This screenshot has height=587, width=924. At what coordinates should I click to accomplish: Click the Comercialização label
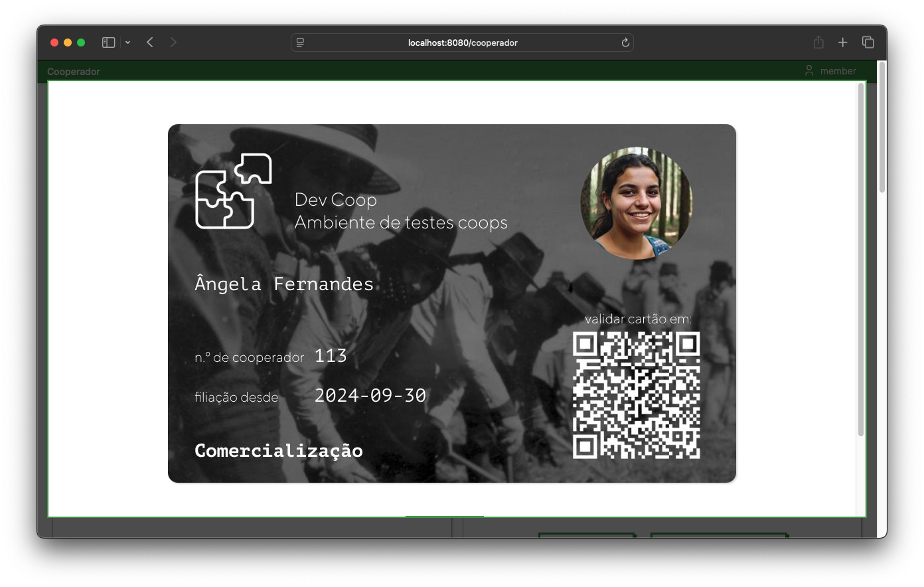[x=279, y=451]
